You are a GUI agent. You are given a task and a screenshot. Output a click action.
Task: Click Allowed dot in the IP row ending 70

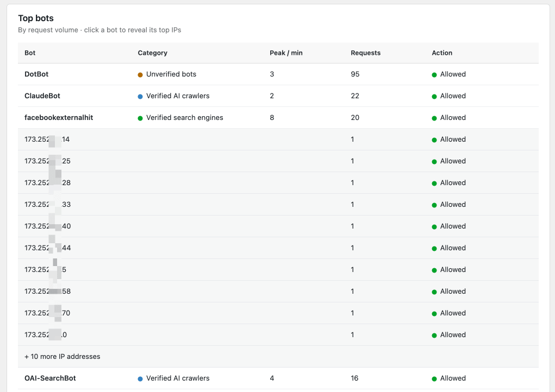[434, 313]
